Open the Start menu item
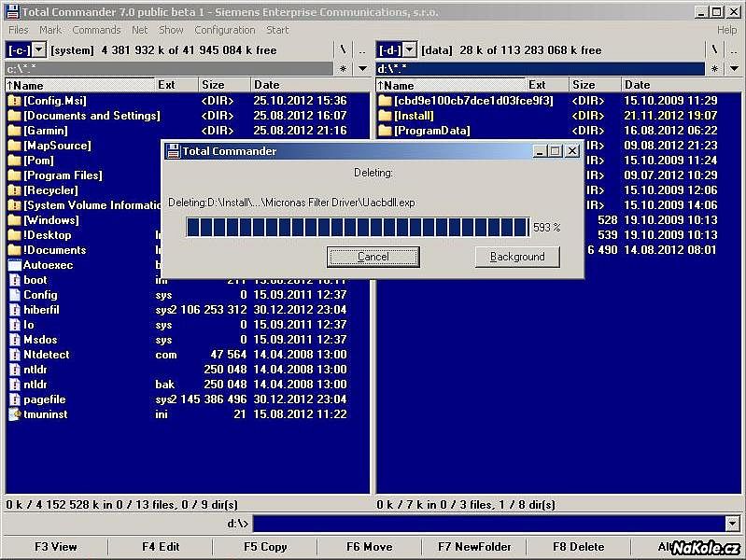This screenshot has width=746, height=560. tap(277, 30)
